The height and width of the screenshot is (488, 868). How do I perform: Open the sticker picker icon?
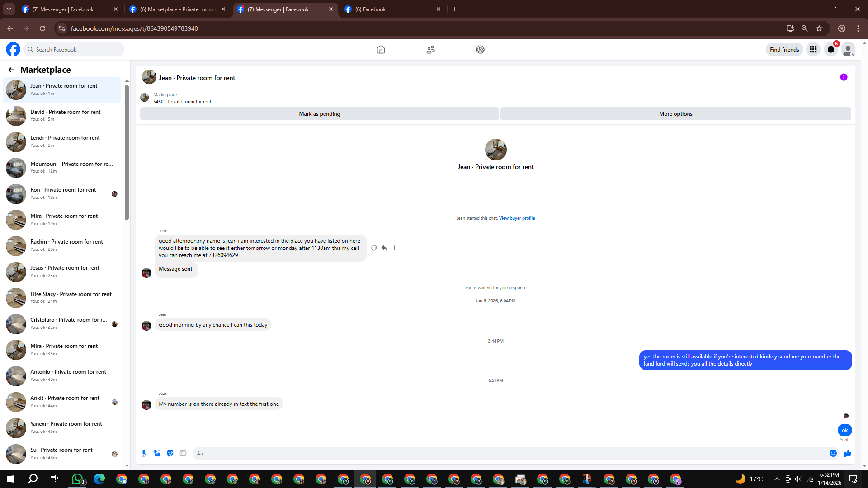point(170,453)
